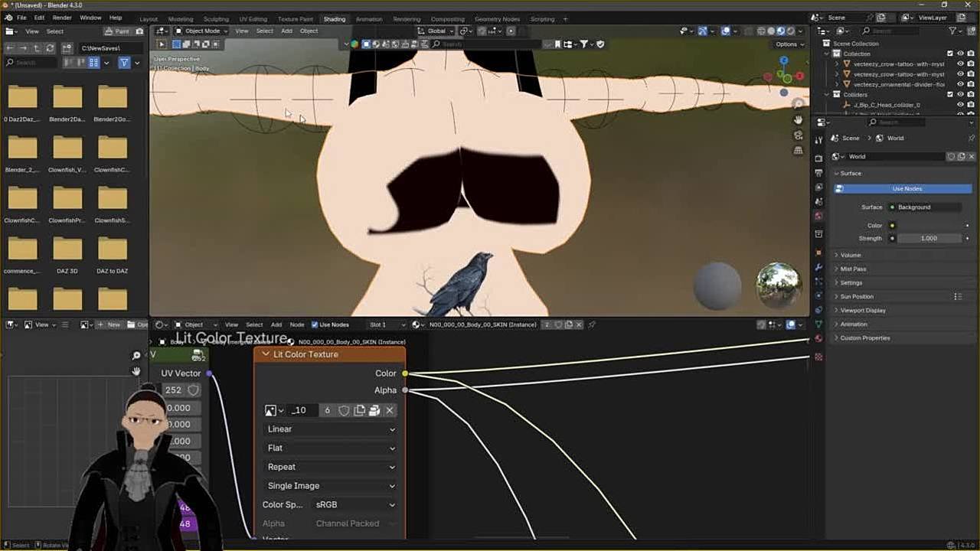Viewport: 980px width, 551px height.
Task: Open the Linear interpolation dropdown
Action: tap(331, 429)
